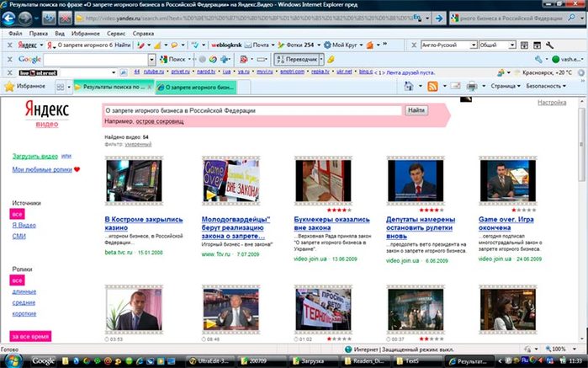
Task: Switch to the 'О запрете игорного бизн...' tab
Action: pyautogui.click(x=195, y=87)
